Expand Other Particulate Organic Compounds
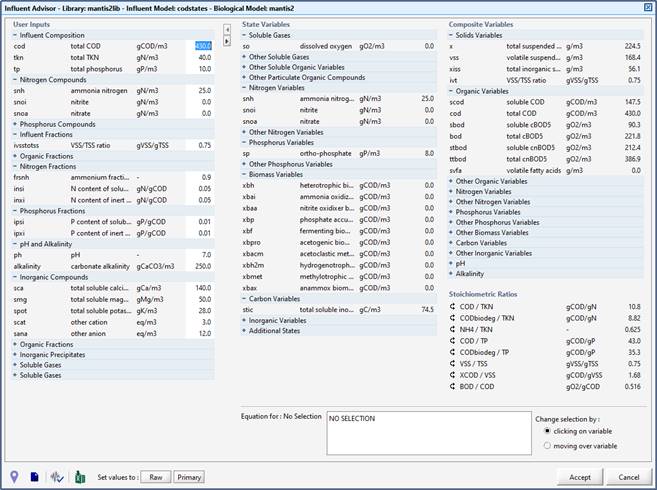 click(244, 78)
